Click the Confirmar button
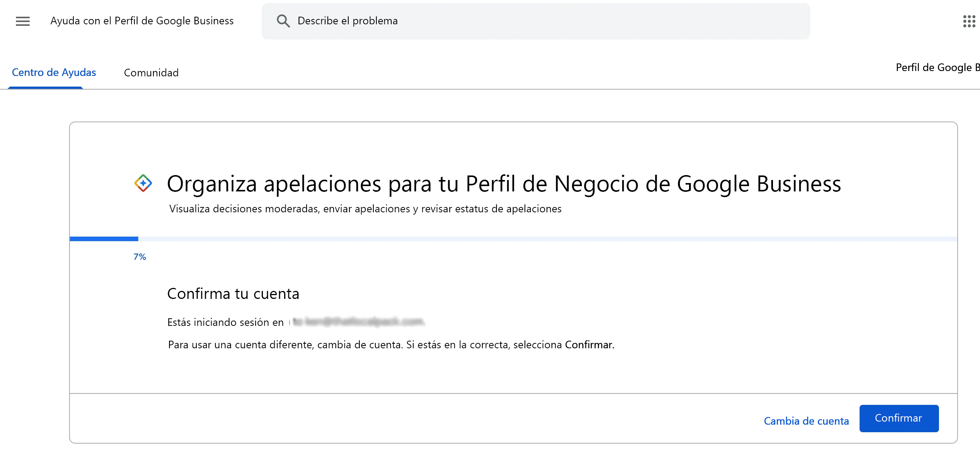The height and width of the screenshot is (455, 980). tap(899, 418)
